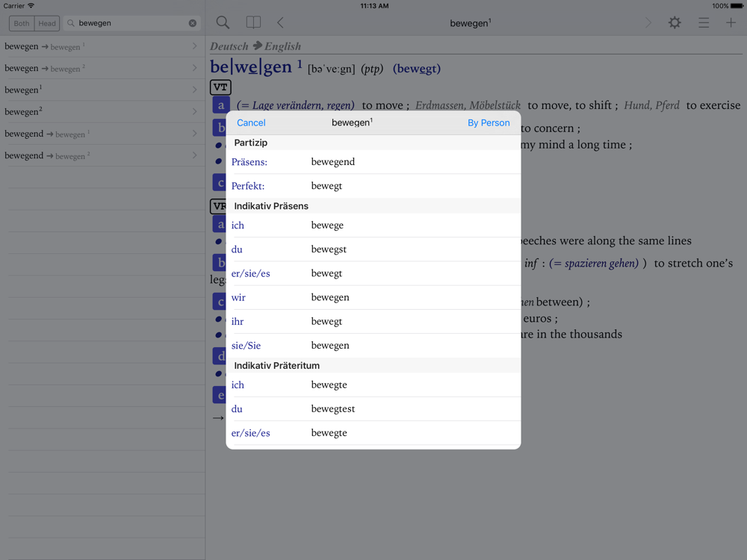747x560 pixels.
Task: Open bewegend → bewegen 2 result
Action: 102,155
